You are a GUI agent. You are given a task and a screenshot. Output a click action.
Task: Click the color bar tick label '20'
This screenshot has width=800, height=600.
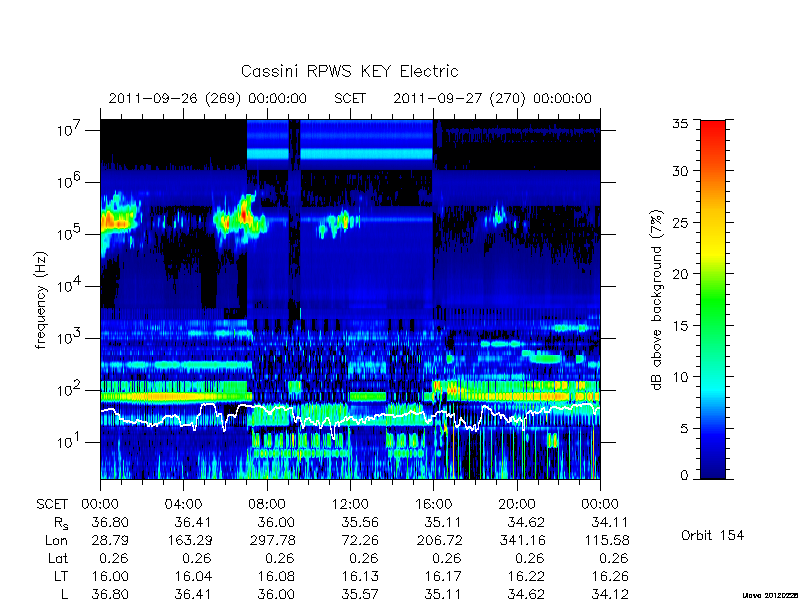click(x=680, y=273)
